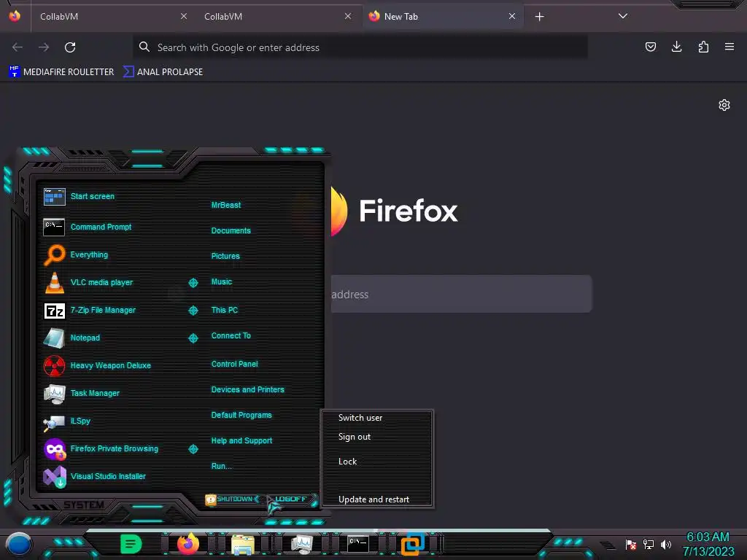747x560 pixels.
Task: Open Devices and Printers
Action: (x=247, y=389)
